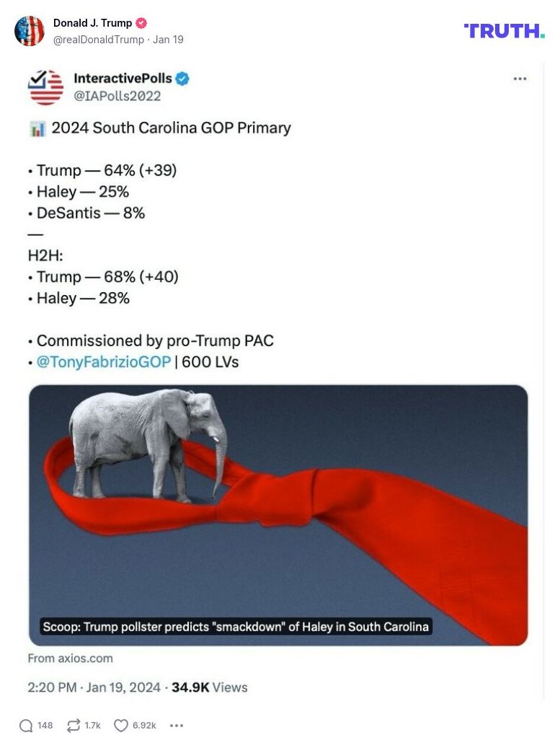Viewport: 560px width, 748px height.
Task: Click the InteractivePolls profile picture
Action: click(45, 87)
